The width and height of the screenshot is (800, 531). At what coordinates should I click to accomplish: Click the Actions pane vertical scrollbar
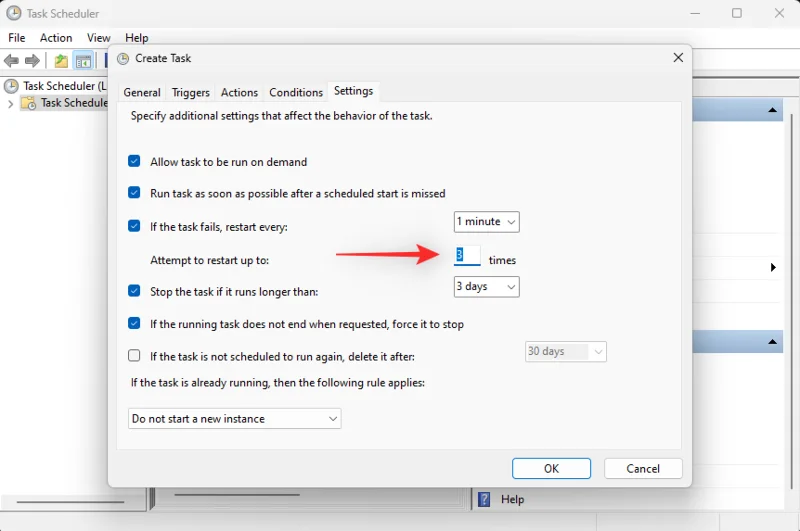tap(791, 301)
